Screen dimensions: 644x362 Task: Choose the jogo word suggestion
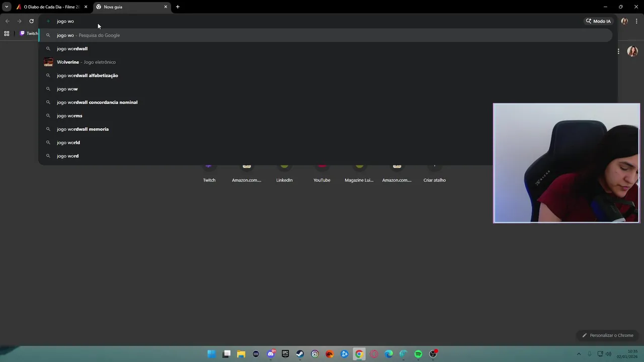(326, 156)
